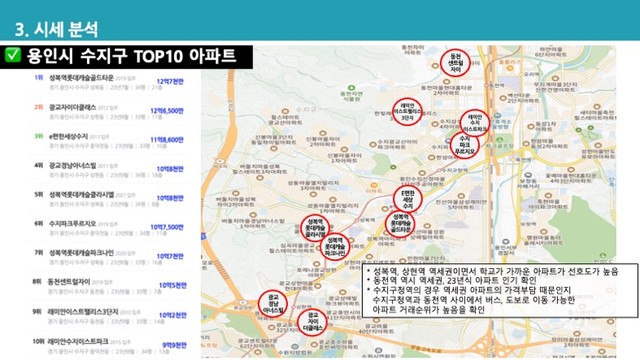This screenshot has width=640, height=360.
Task: Select the 3위 e편한세상수지 ranking row
Action: [x=109, y=140]
